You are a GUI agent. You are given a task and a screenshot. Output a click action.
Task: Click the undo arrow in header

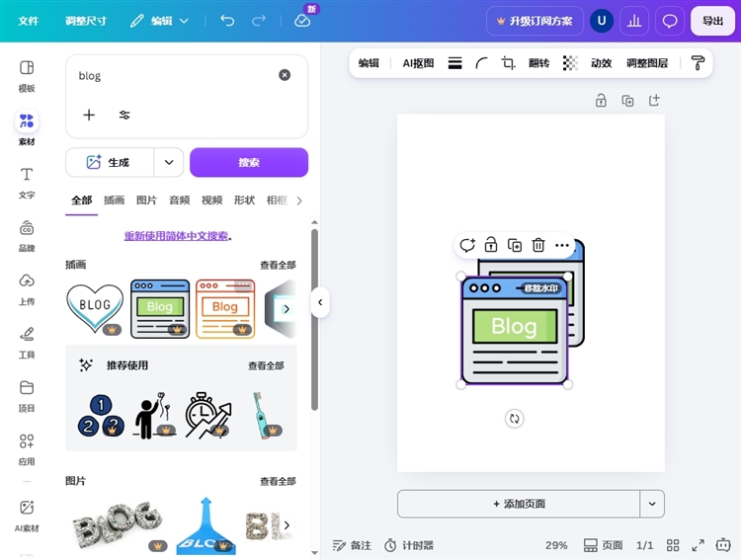(x=227, y=21)
